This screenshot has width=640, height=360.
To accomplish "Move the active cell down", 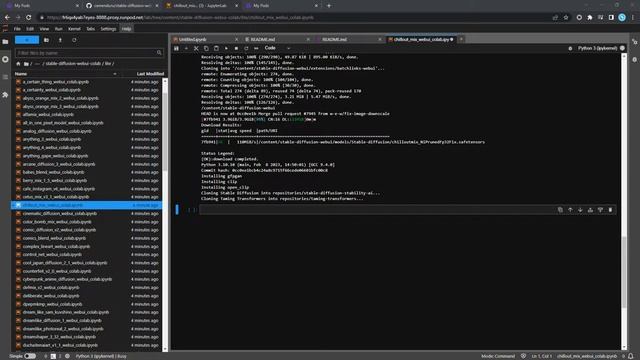I will (580, 210).
